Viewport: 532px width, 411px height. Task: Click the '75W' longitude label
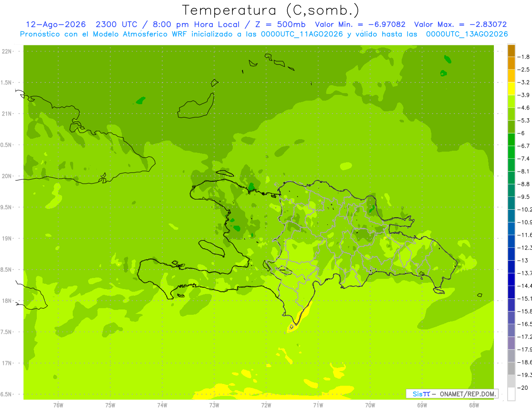point(110,405)
